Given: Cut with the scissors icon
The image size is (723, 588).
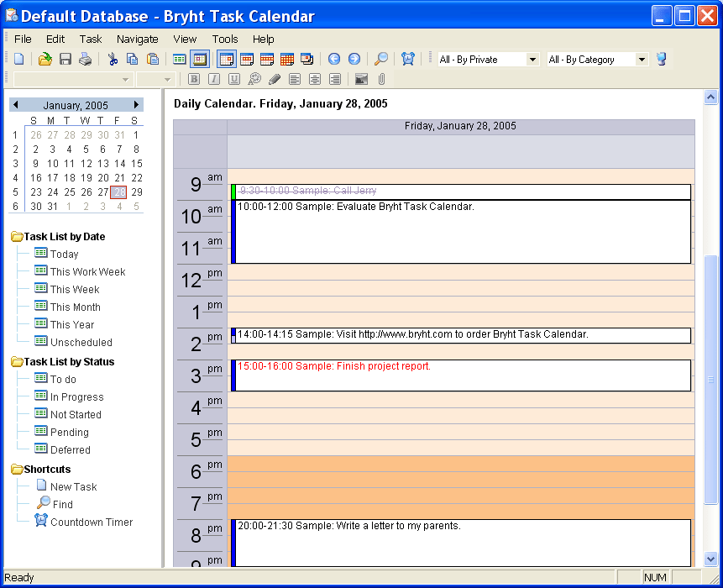Looking at the screenshot, I should click(113, 59).
